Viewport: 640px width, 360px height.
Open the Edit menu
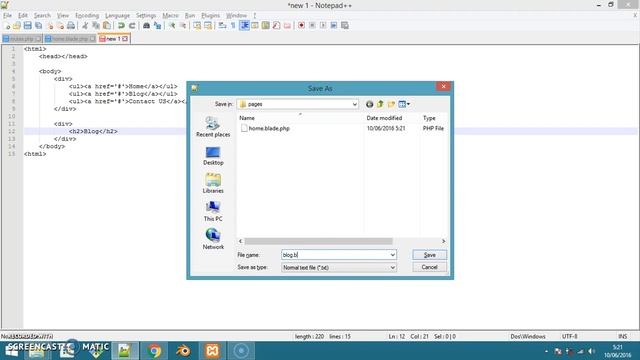[23, 16]
